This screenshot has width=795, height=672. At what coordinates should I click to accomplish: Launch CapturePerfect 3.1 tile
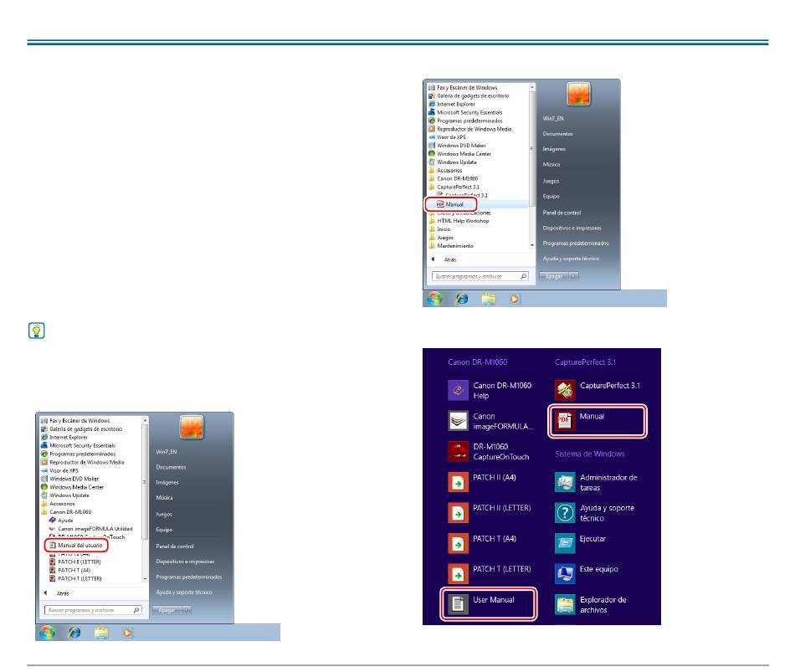pyautogui.click(x=598, y=389)
